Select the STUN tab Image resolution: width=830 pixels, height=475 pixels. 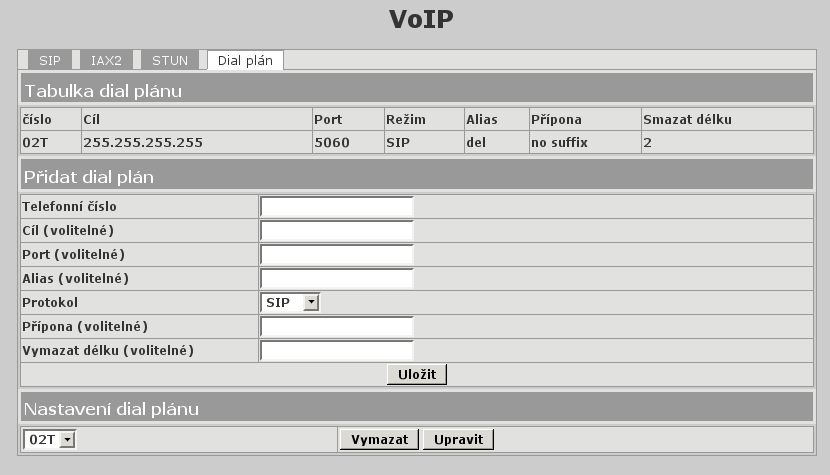[x=170, y=60]
